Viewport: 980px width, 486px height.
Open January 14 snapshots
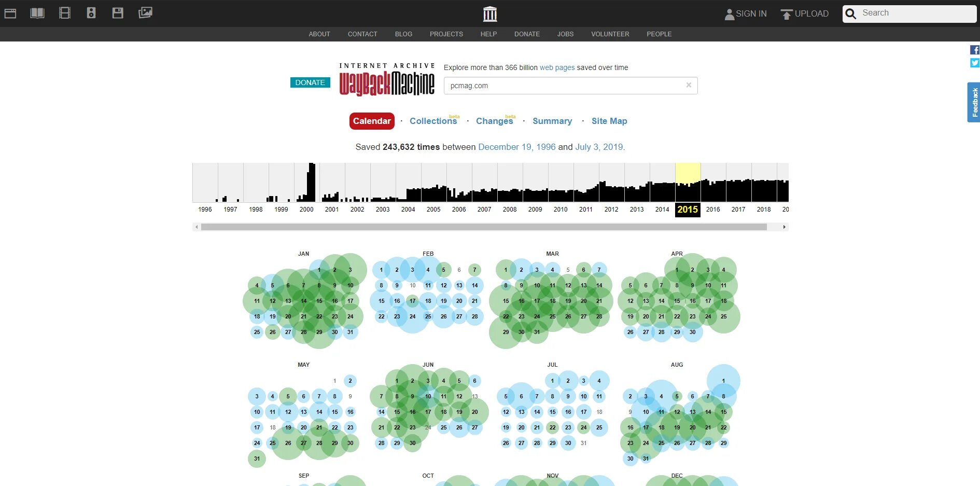304,301
